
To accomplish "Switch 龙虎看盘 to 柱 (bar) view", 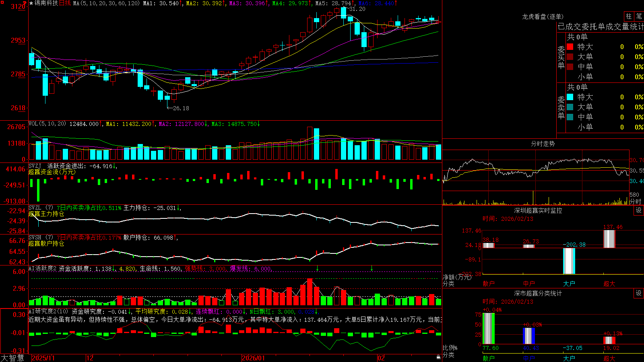I will 629,16.
